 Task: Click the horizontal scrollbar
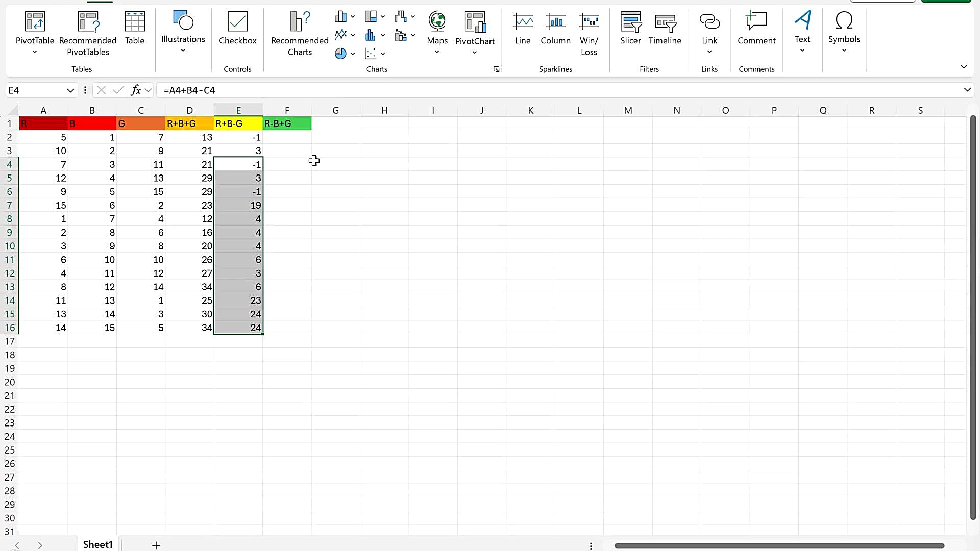(779, 545)
